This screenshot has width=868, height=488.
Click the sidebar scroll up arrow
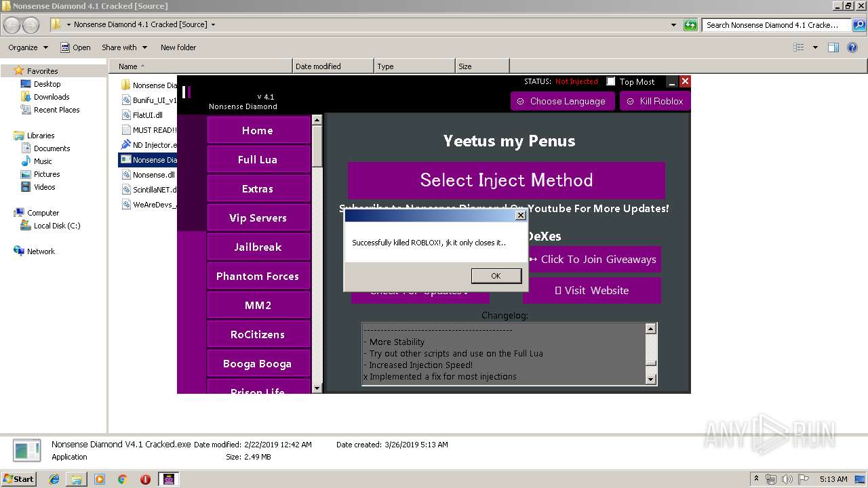tap(317, 120)
